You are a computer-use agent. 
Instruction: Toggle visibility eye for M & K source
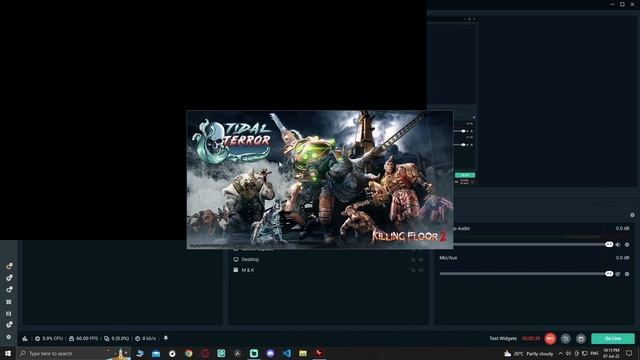421,270
